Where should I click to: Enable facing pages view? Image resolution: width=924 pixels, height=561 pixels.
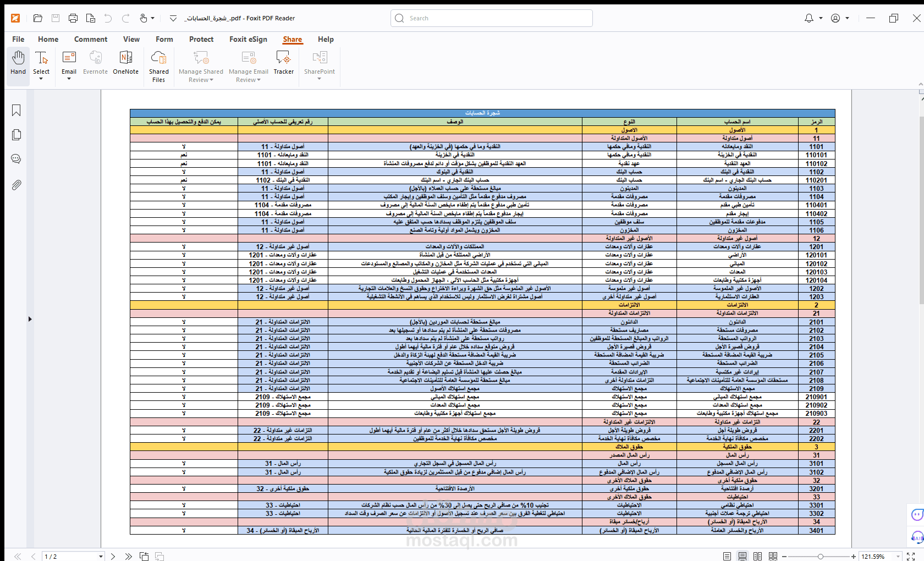tap(757, 557)
